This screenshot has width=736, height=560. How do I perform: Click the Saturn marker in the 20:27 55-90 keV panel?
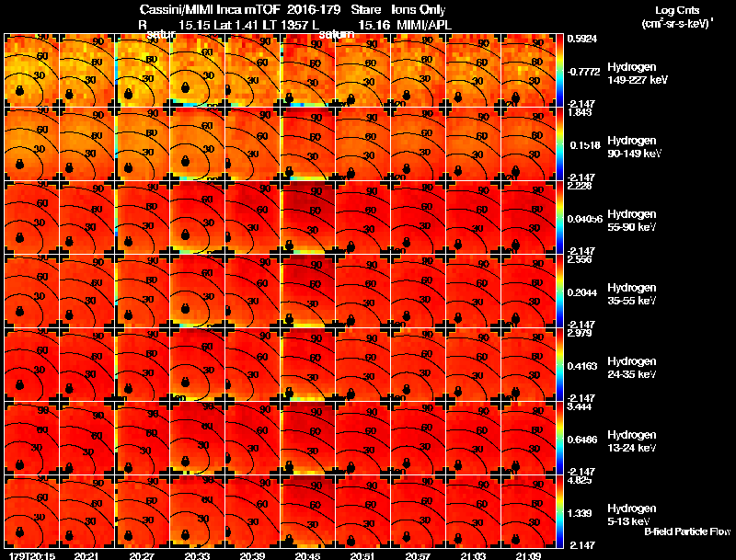(x=128, y=242)
